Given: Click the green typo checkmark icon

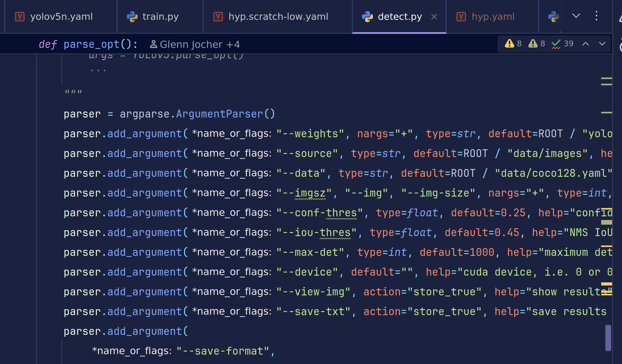Looking at the screenshot, I should tap(556, 44).
